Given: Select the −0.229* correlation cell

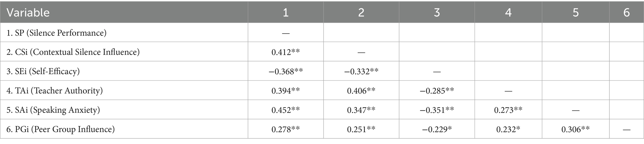Looking at the screenshot, I should (437, 129).
